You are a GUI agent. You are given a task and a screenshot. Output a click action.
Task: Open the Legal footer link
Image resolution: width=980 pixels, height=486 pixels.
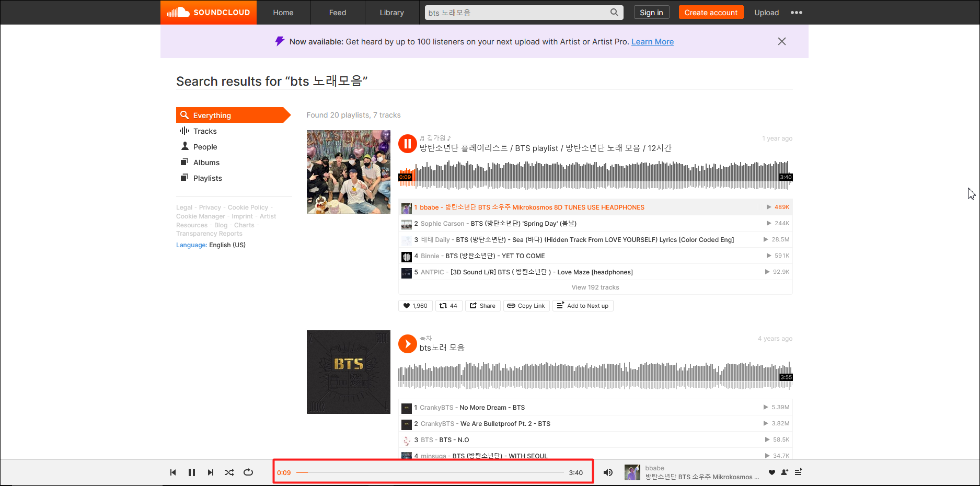coord(184,207)
